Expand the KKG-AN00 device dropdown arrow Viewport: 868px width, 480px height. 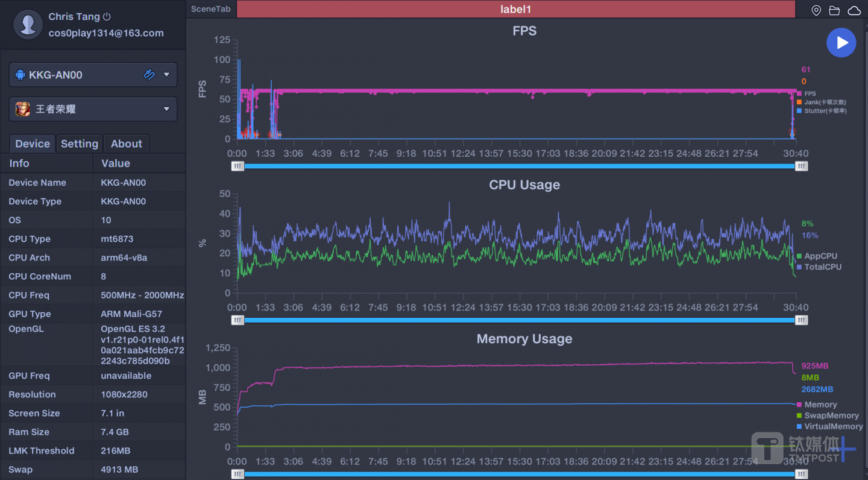(x=166, y=75)
